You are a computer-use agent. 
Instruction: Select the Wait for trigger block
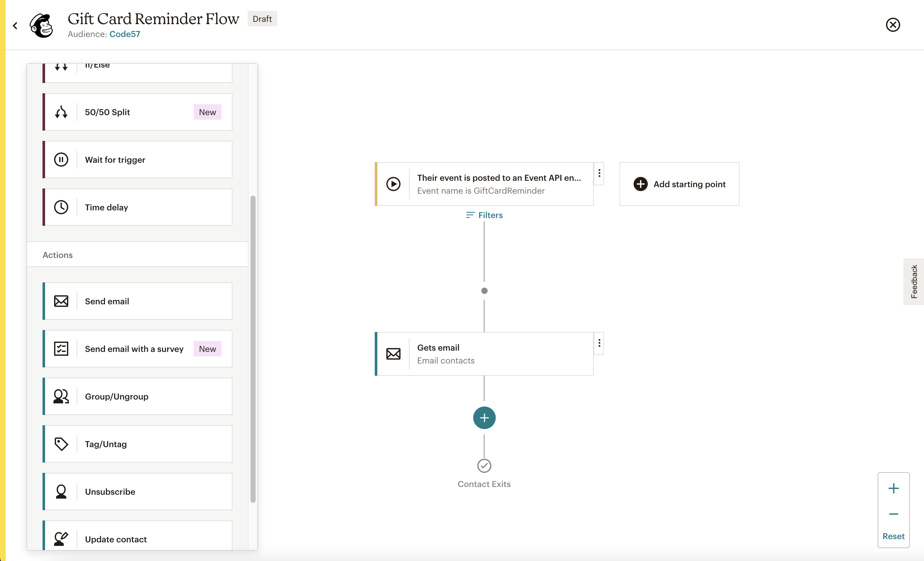(x=137, y=160)
